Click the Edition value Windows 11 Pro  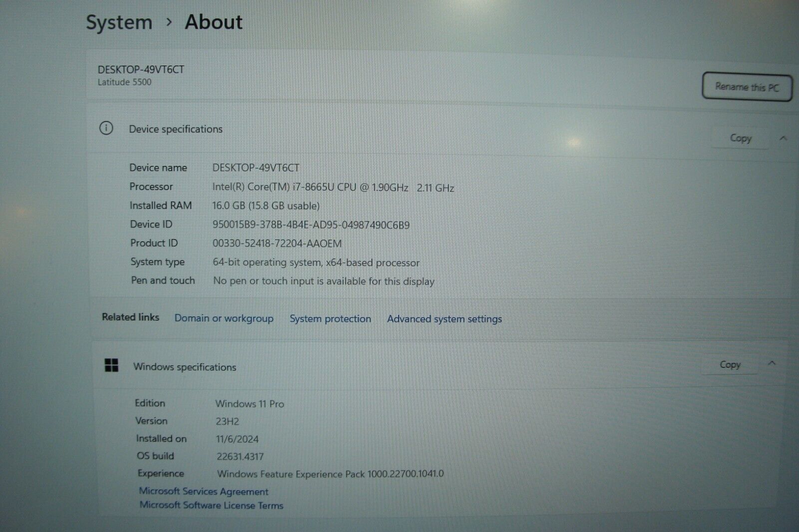250,404
